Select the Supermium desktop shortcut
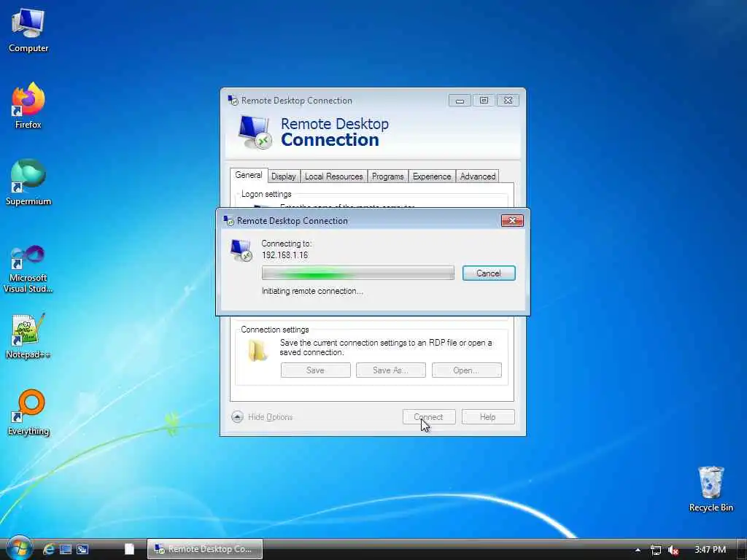Image resolution: width=747 pixels, height=560 pixels. [28, 182]
